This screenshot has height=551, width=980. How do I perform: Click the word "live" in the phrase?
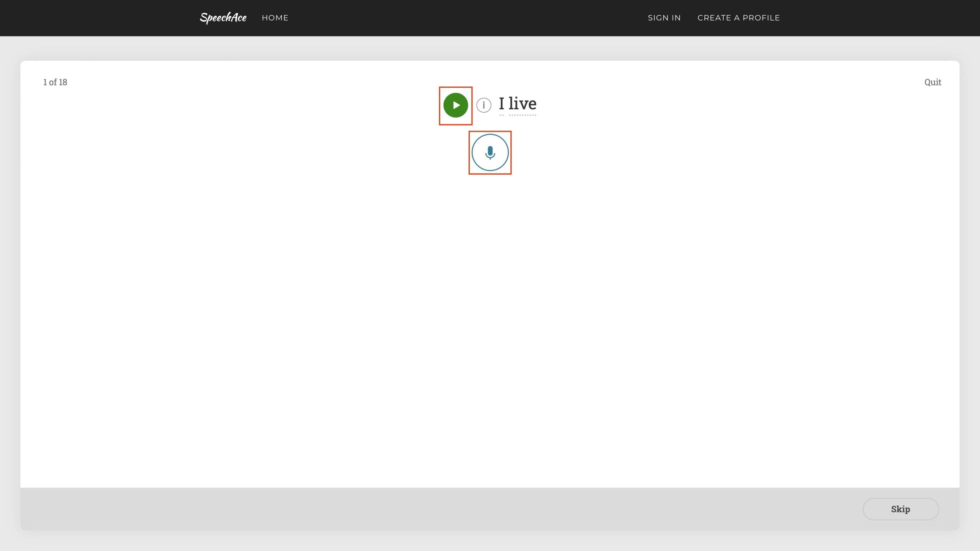pyautogui.click(x=523, y=104)
